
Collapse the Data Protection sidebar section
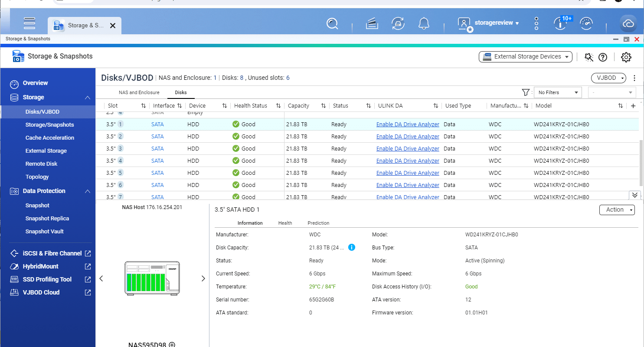(x=88, y=191)
